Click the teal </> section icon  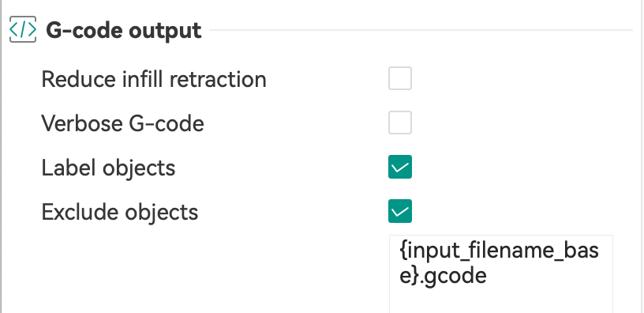click(23, 29)
